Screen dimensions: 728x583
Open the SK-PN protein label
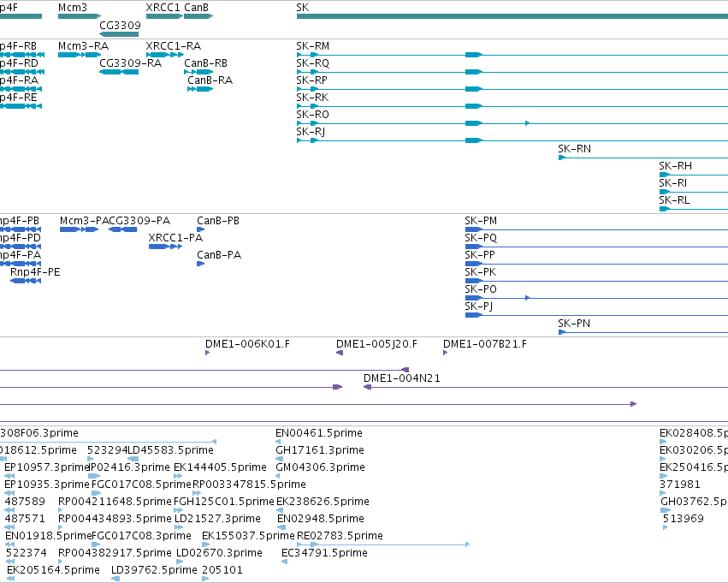point(574,324)
